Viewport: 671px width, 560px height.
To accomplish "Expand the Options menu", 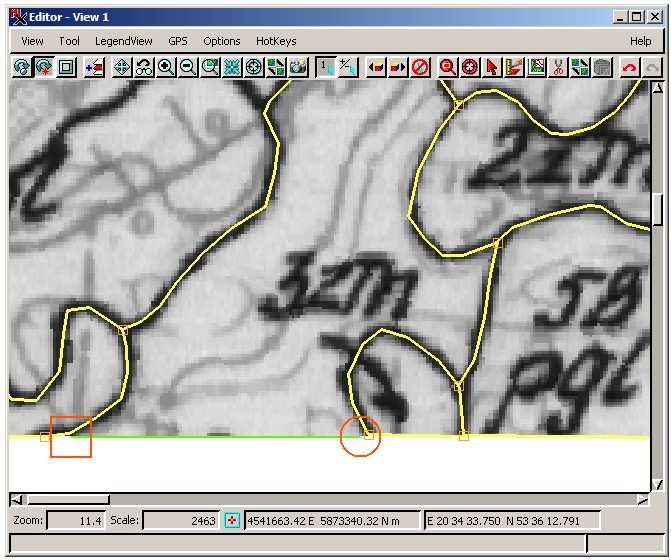I will pos(222,41).
